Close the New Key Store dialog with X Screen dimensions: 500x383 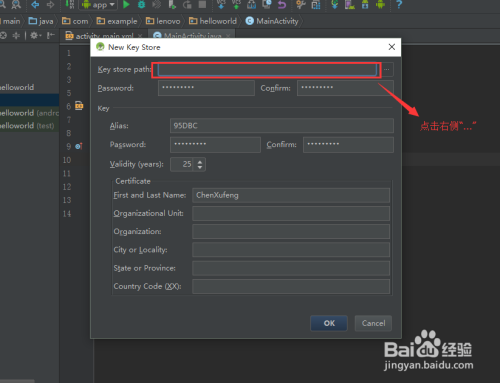coord(392,47)
